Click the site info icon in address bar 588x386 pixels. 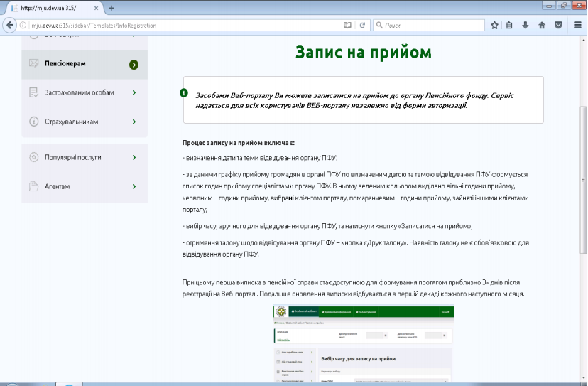[x=23, y=25]
